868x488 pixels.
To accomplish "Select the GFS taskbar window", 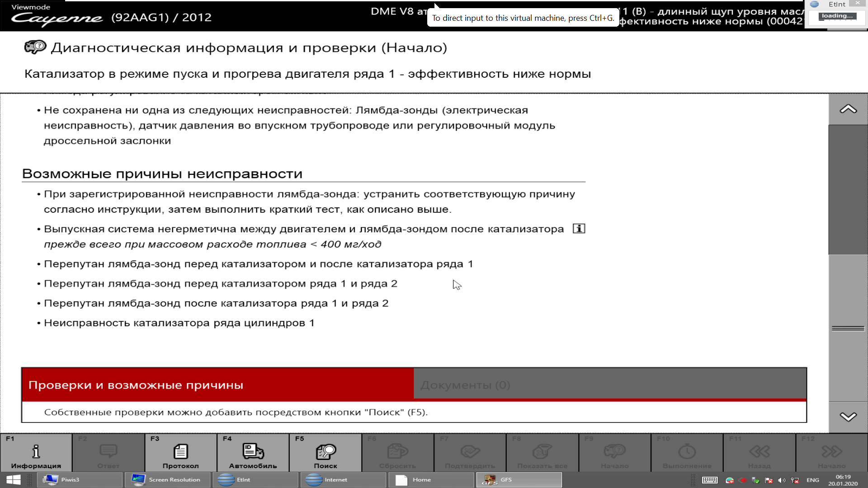I will click(x=519, y=479).
